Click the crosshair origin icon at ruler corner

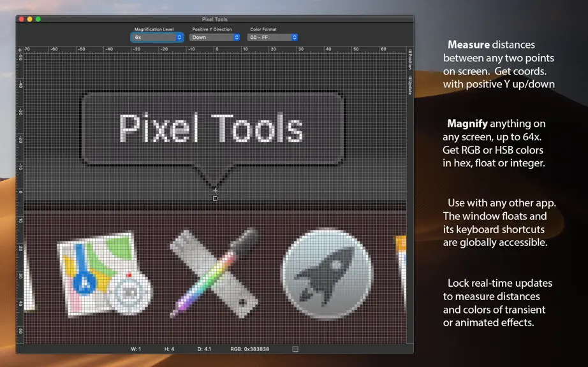(20, 50)
